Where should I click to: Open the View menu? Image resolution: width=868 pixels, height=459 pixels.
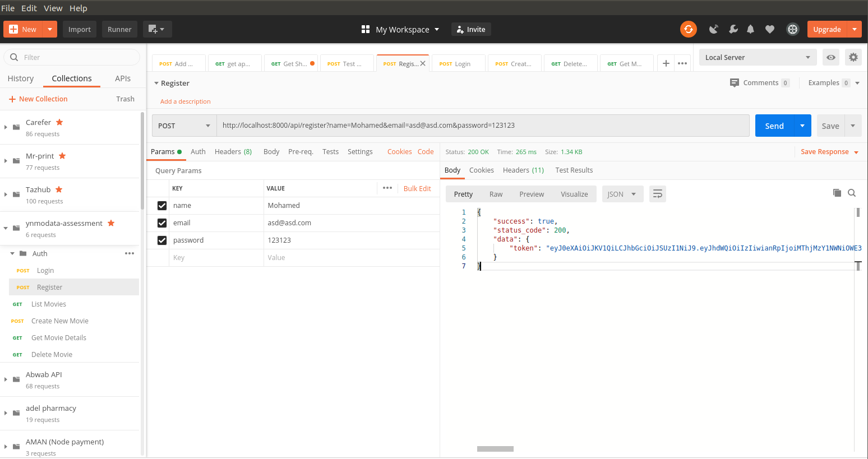pos(53,8)
